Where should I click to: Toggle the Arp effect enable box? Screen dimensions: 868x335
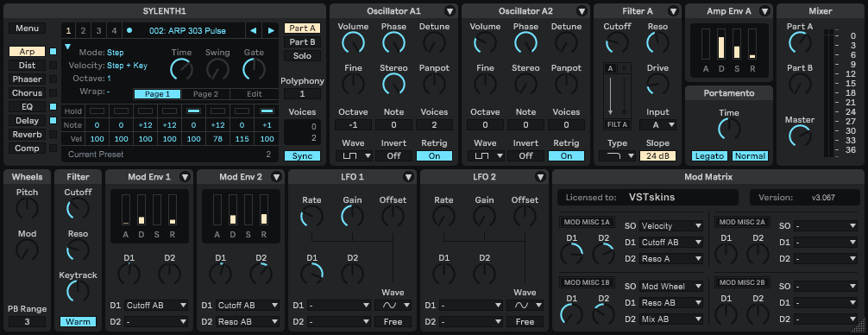[53, 52]
